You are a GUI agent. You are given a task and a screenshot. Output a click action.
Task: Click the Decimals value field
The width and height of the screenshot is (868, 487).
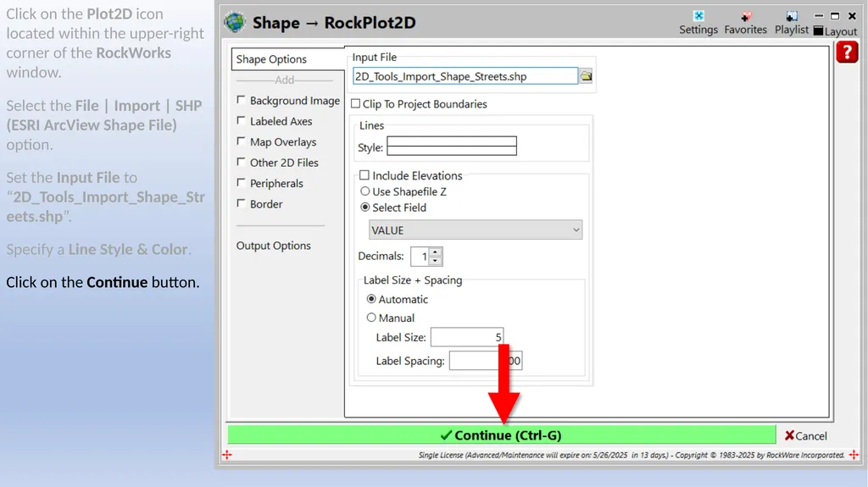click(x=420, y=257)
